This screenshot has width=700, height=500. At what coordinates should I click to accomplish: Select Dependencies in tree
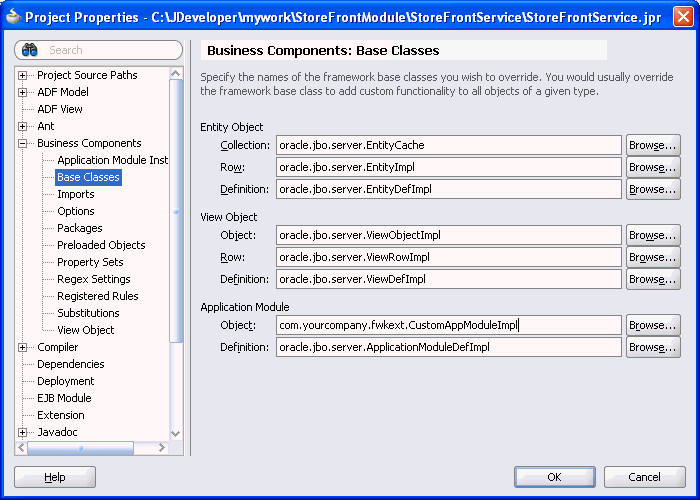point(71,364)
